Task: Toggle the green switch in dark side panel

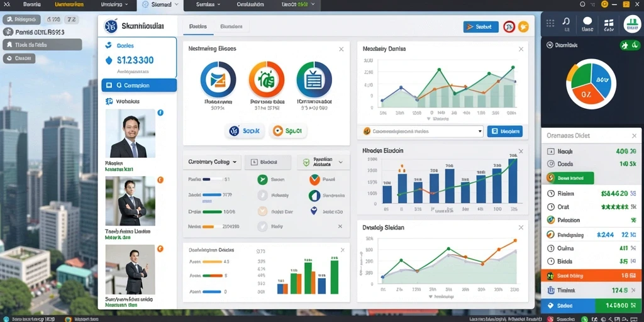Action: (x=630, y=45)
